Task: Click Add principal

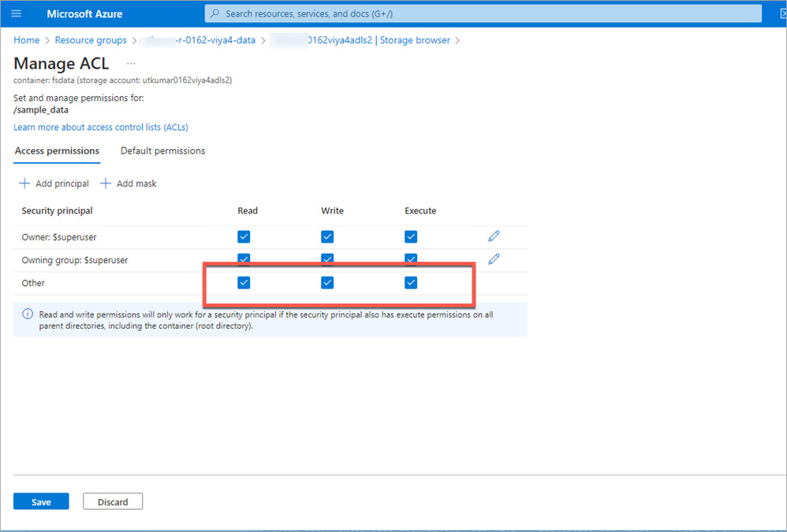Action: [x=54, y=184]
